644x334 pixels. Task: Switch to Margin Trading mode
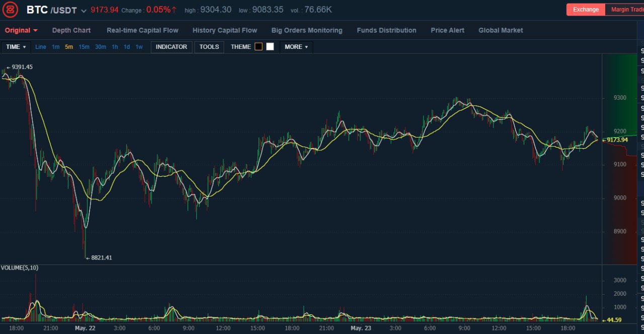point(625,10)
